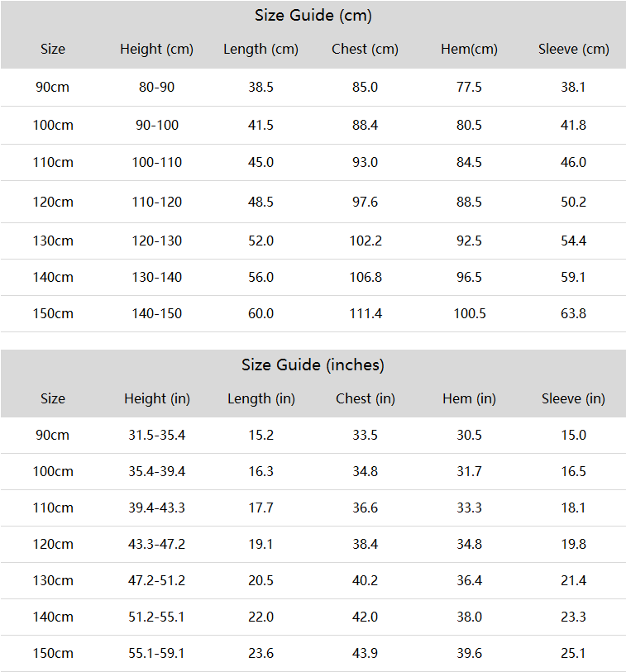The image size is (626, 672).
Task: Click hem value 33.3
Action: [x=469, y=508]
